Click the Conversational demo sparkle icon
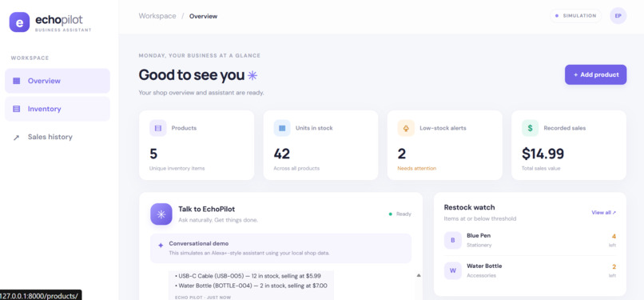The image size is (644, 300). tap(161, 246)
